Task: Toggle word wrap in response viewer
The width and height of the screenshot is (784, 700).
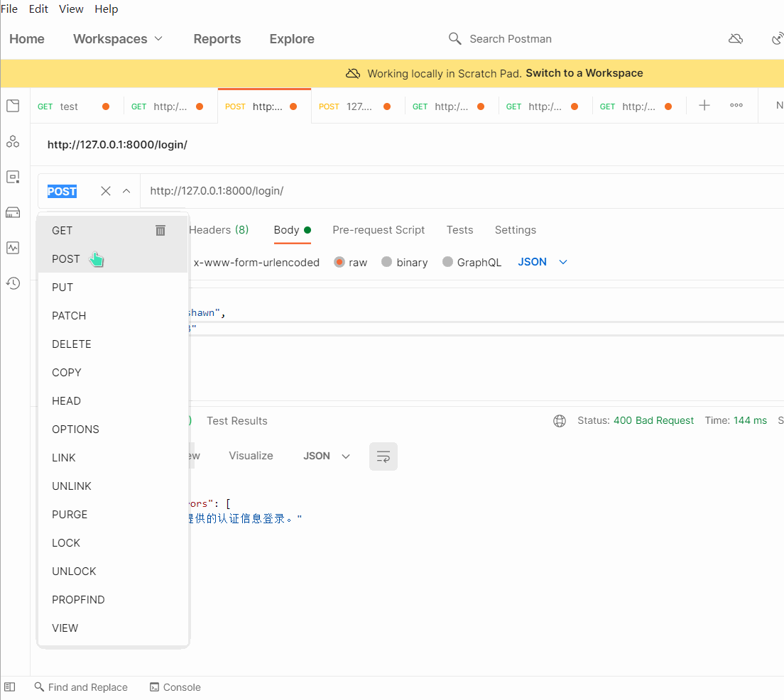Action: click(x=383, y=456)
